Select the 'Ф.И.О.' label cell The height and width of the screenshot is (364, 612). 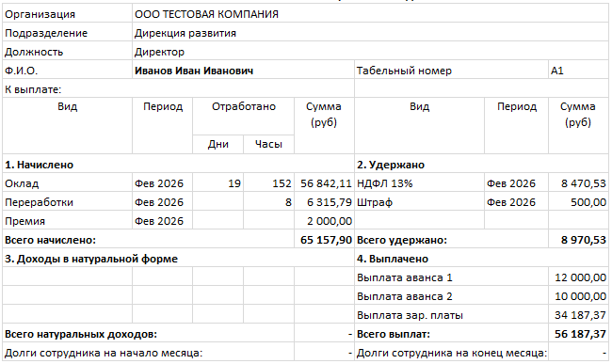tap(67, 71)
